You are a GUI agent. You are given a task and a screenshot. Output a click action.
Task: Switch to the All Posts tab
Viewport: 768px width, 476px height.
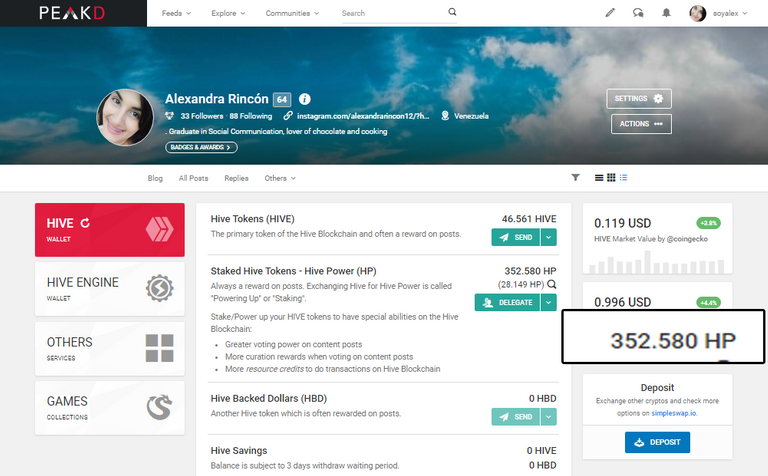(193, 178)
